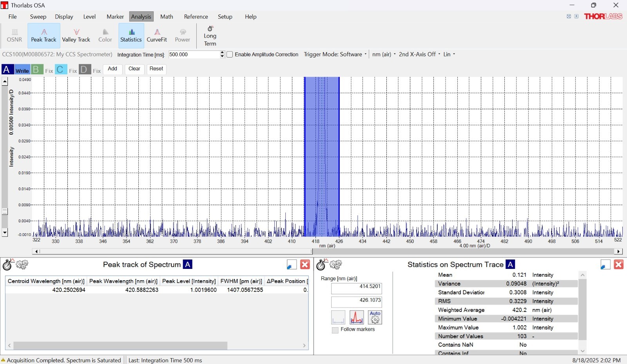Open the Sweep menu
This screenshot has height=364, width=627.
pyautogui.click(x=38, y=17)
